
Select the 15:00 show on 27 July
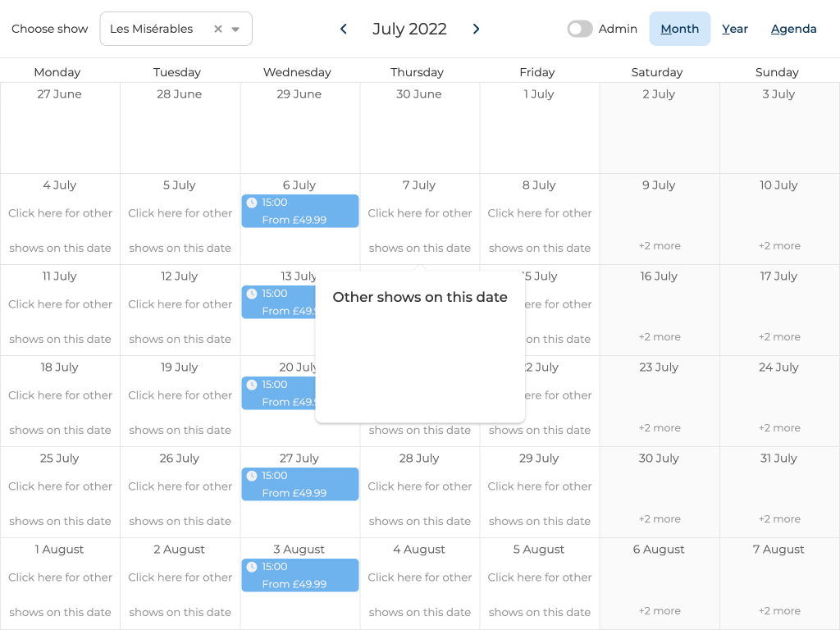point(300,484)
